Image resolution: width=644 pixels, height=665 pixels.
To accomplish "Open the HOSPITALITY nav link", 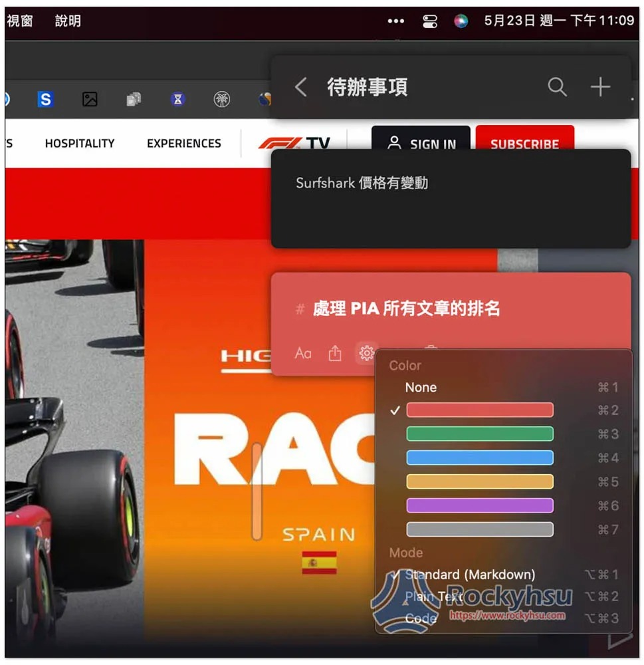I will pyautogui.click(x=80, y=144).
